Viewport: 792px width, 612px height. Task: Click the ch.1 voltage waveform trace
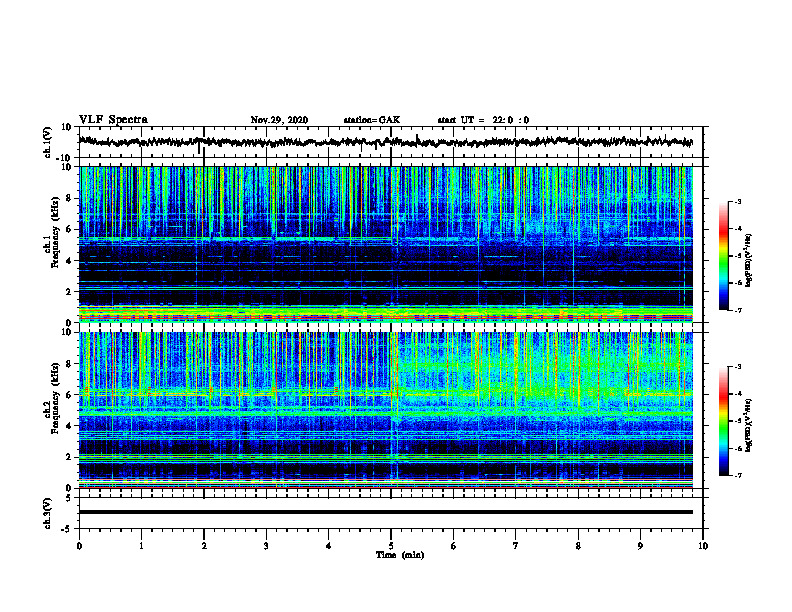pos(385,142)
